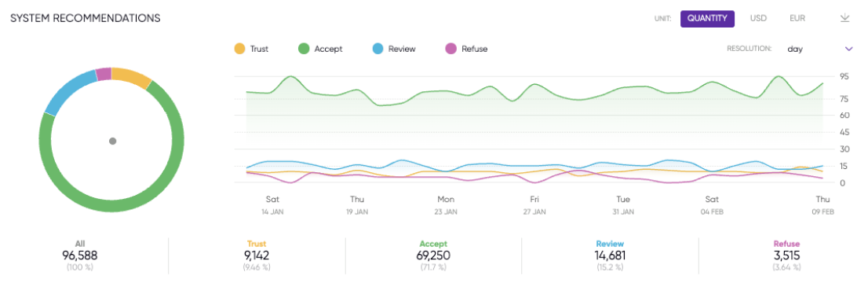Toggle the Trust legend series

(x=252, y=49)
